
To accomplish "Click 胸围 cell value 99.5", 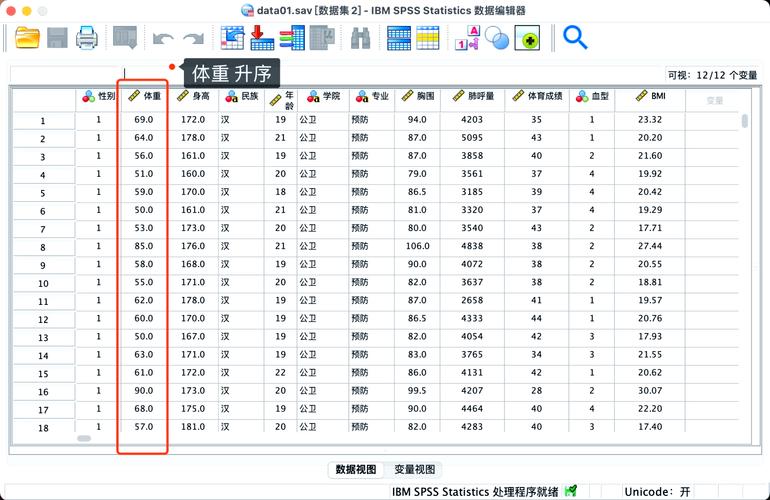I will [417, 390].
